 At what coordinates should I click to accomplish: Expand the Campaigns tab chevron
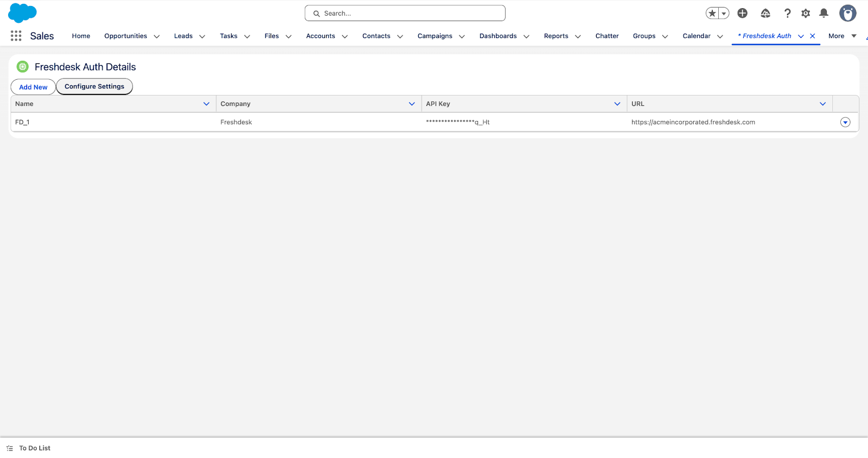[x=462, y=36]
